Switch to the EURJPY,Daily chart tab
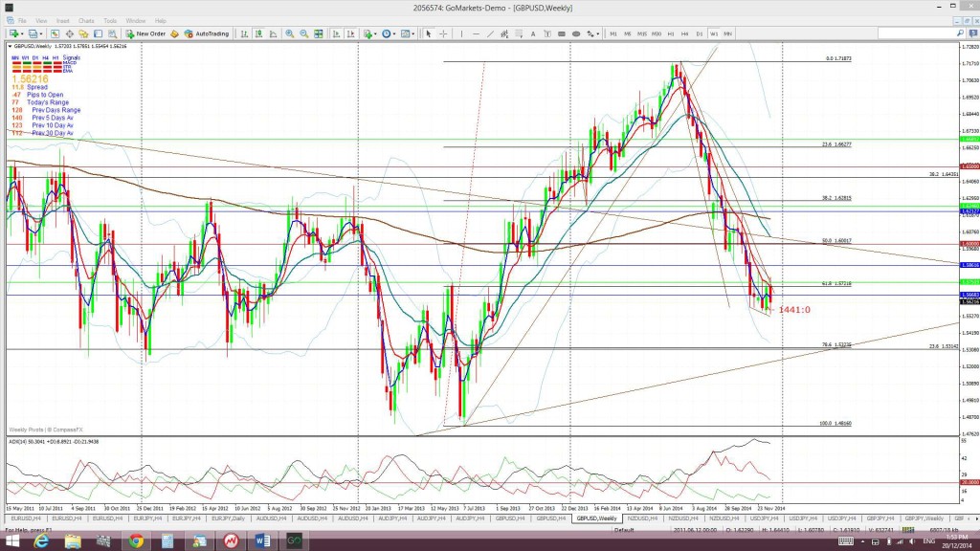 [x=228, y=518]
